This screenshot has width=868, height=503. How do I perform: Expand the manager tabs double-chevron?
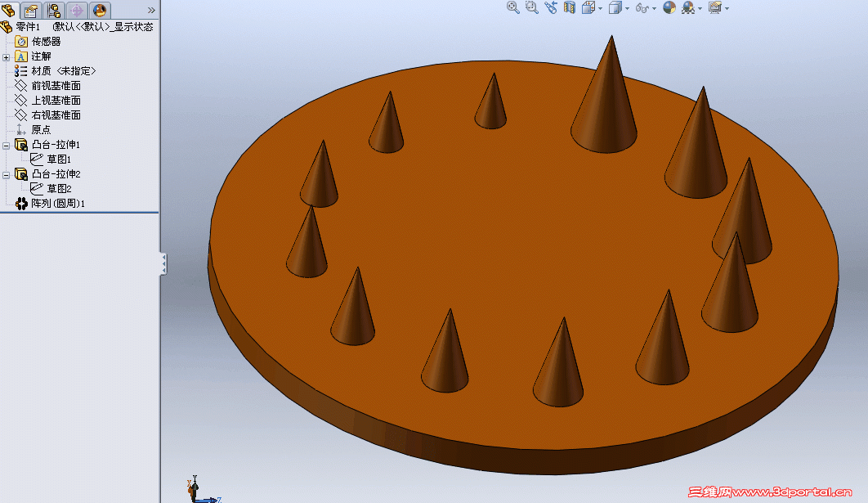point(151,10)
